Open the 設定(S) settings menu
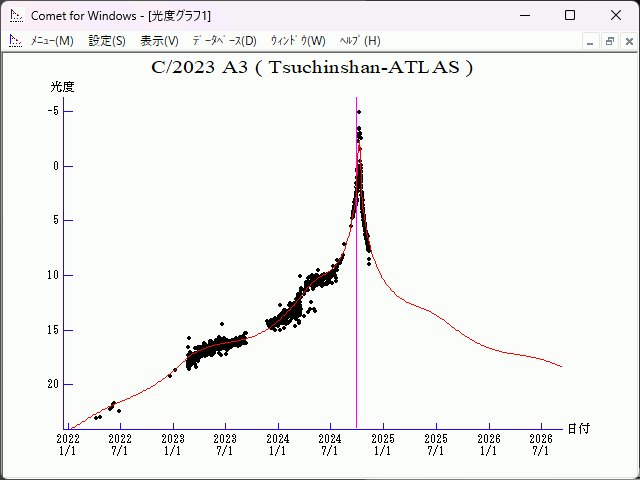 coord(107,41)
